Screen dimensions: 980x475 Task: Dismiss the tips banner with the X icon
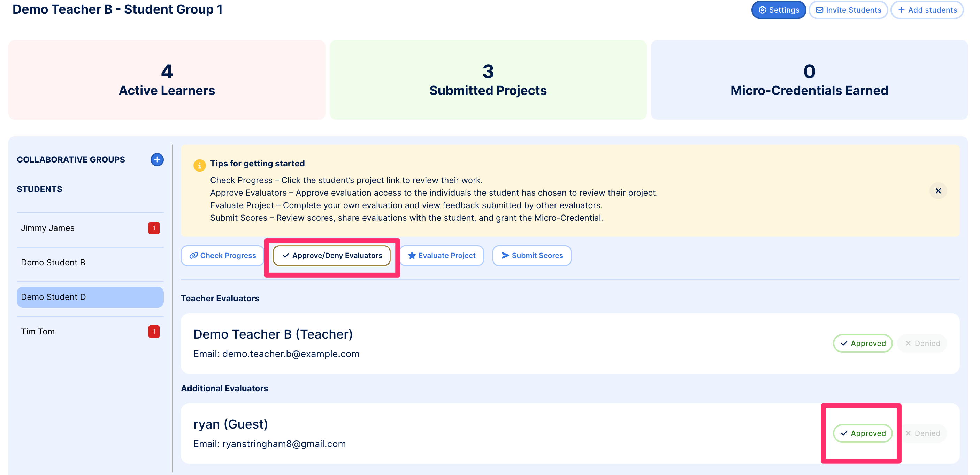[938, 191]
